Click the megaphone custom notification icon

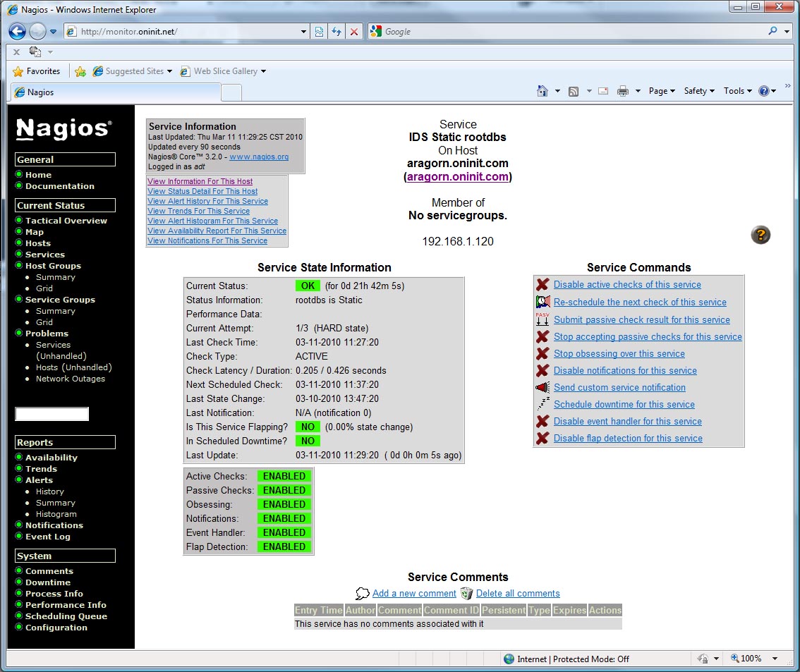pos(543,388)
